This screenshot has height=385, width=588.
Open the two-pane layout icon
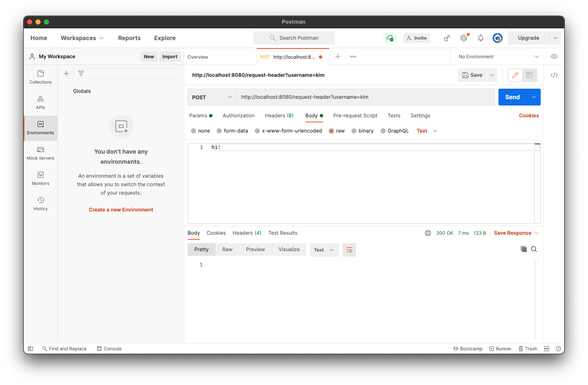[547, 349]
